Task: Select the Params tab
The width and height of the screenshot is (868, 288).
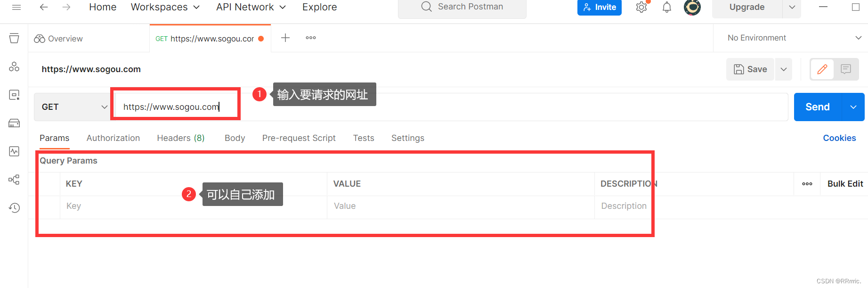Action: [x=55, y=138]
